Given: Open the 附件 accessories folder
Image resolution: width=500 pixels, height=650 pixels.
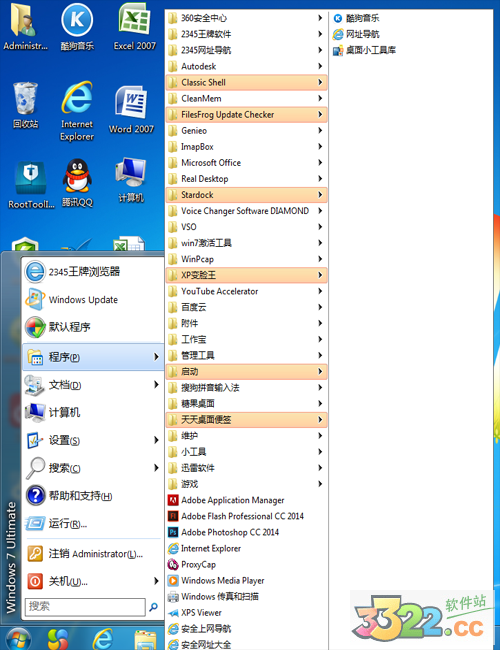Looking at the screenshot, I should click(x=247, y=323).
